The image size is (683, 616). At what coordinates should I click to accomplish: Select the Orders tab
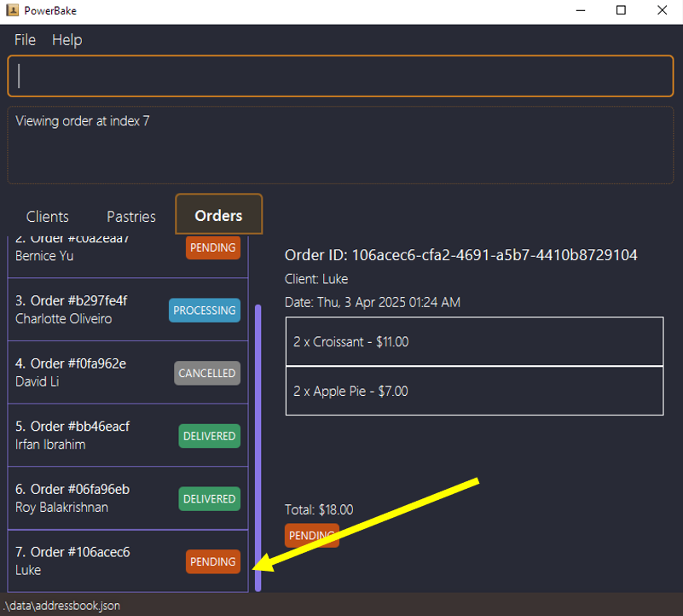click(218, 215)
